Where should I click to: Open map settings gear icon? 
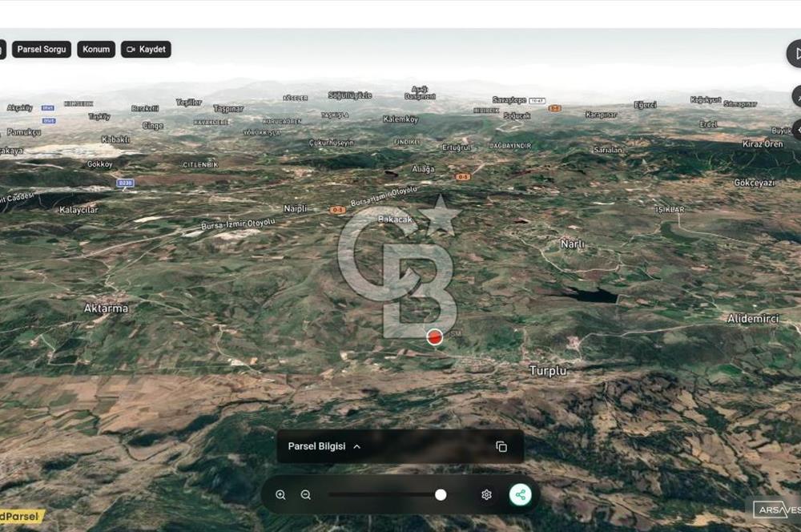(x=486, y=494)
